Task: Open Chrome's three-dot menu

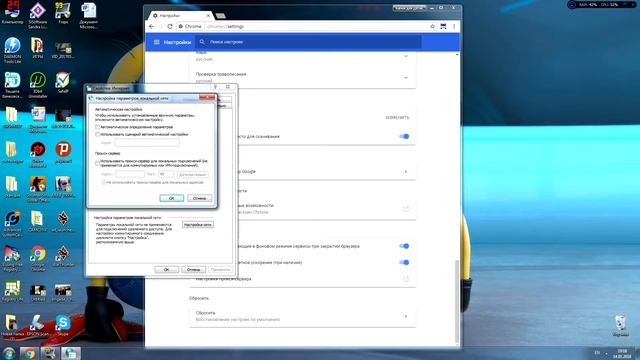Action: 454,27
